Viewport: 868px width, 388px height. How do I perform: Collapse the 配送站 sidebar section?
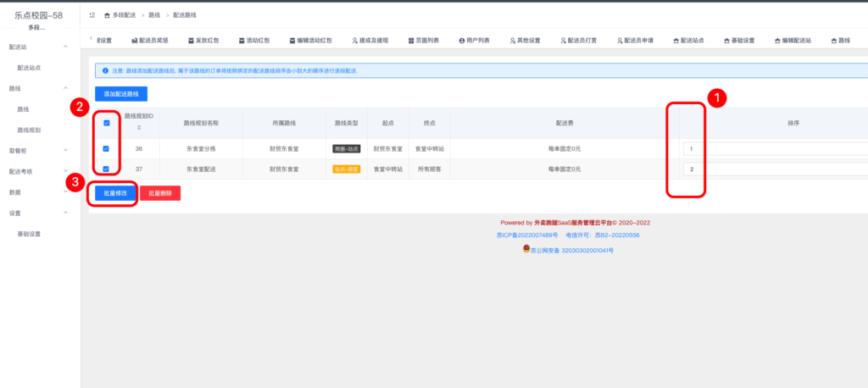click(x=65, y=47)
